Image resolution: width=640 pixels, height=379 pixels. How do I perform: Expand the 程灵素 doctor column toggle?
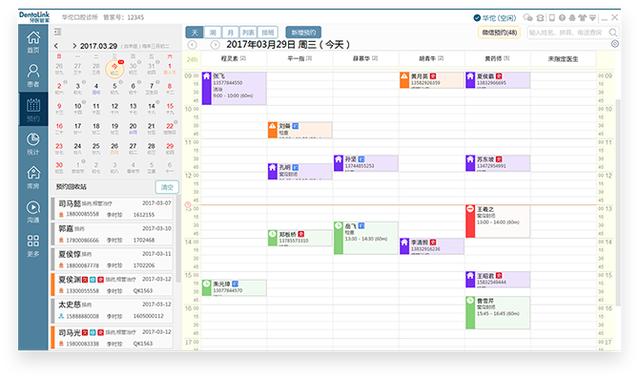(243, 58)
